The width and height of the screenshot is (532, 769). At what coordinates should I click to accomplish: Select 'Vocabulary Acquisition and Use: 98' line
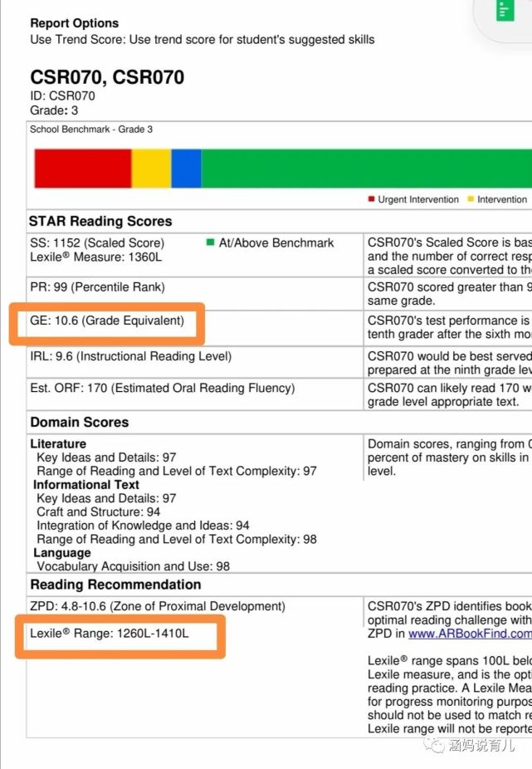pos(134,566)
